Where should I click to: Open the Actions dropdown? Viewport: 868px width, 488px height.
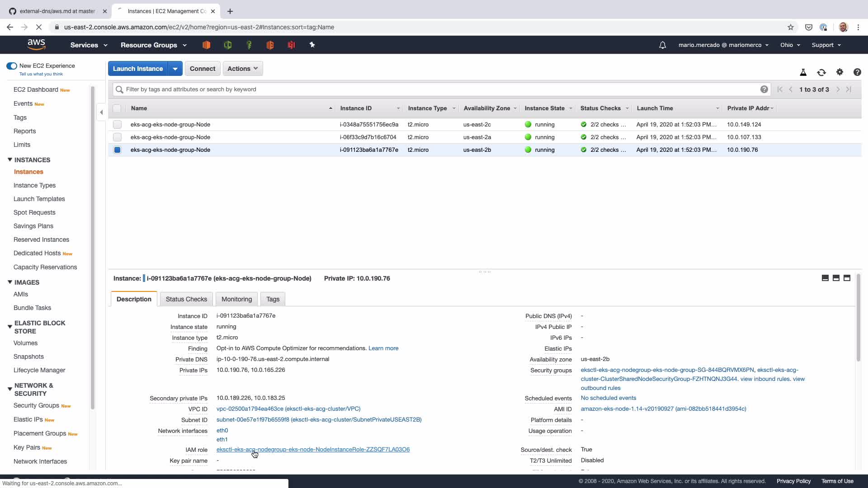tap(243, 69)
